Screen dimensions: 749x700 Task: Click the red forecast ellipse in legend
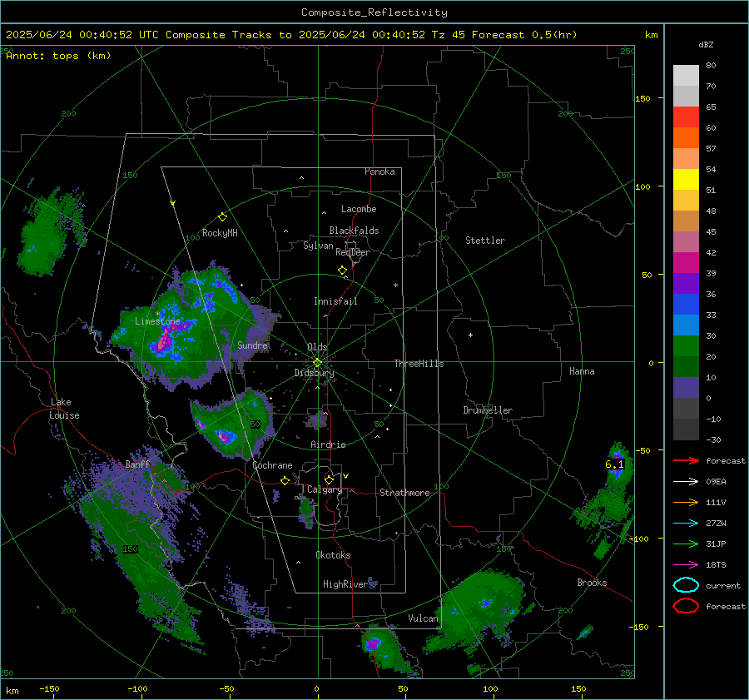[x=686, y=606]
